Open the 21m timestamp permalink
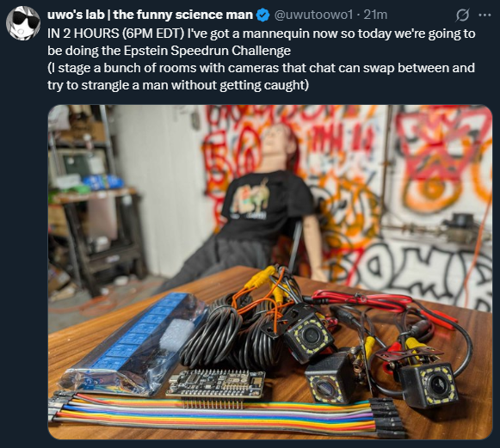Image resolution: width=500 pixels, height=448 pixels. [x=375, y=15]
